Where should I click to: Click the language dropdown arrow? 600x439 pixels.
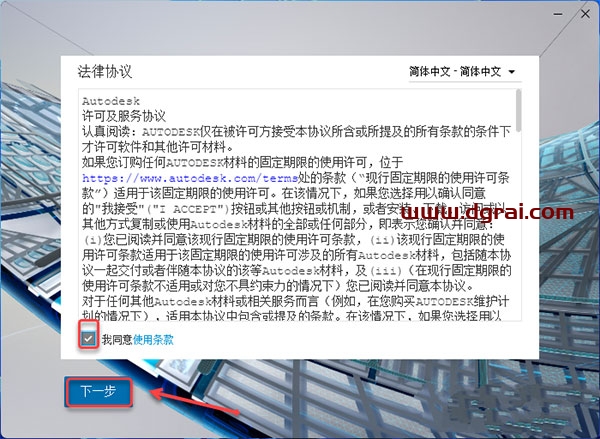tap(512, 73)
